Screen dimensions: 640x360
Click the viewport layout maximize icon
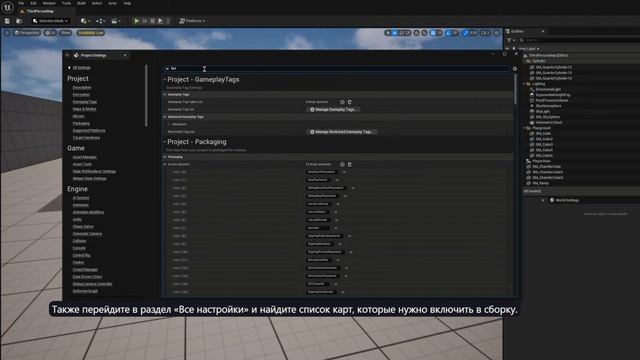click(x=497, y=33)
